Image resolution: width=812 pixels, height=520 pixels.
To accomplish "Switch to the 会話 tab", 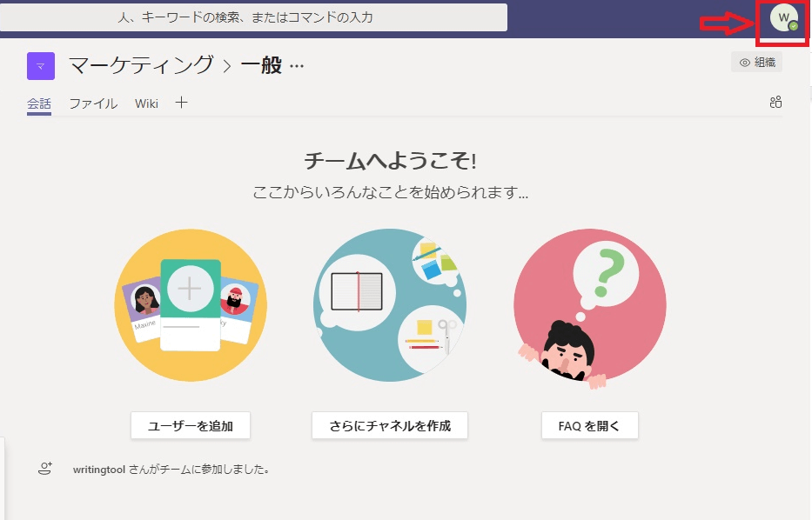I will (39, 103).
